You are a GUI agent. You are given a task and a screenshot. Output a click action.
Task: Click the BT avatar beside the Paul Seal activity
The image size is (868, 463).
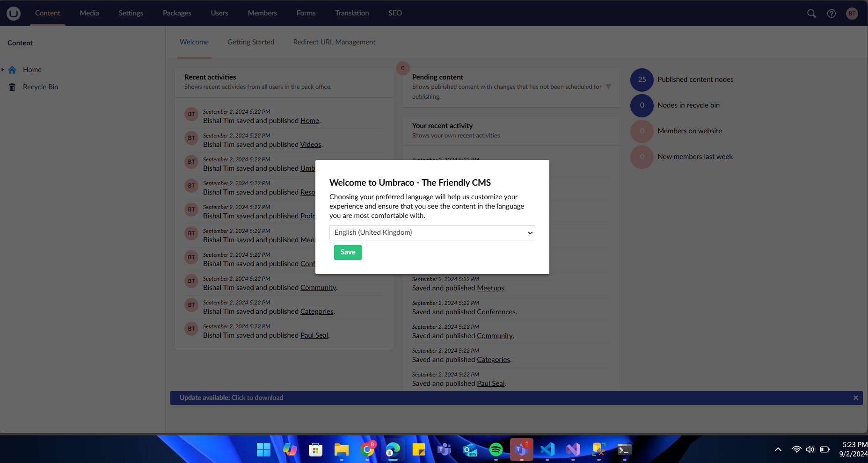click(191, 329)
